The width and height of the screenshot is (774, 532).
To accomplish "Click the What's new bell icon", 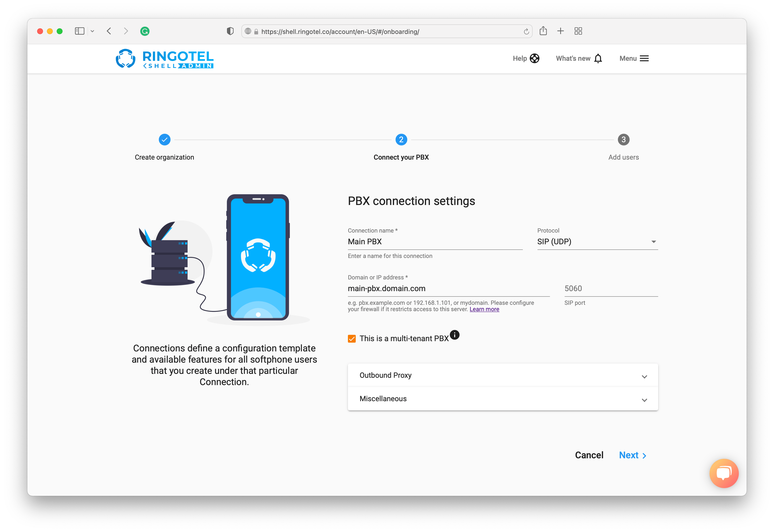I will click(x=598, y=58).
